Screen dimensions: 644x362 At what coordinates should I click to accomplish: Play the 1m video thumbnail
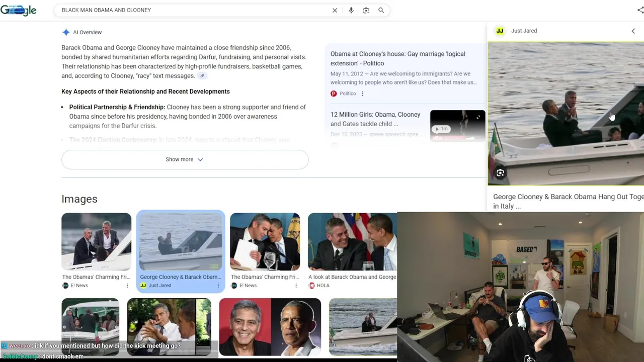coord(458,126)
